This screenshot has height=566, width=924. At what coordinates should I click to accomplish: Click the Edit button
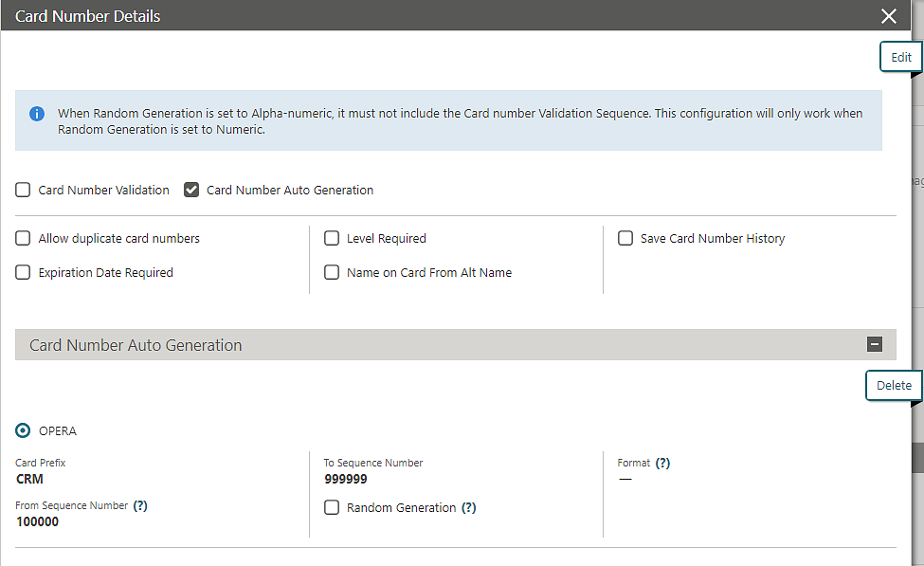[x=900, y=56]
